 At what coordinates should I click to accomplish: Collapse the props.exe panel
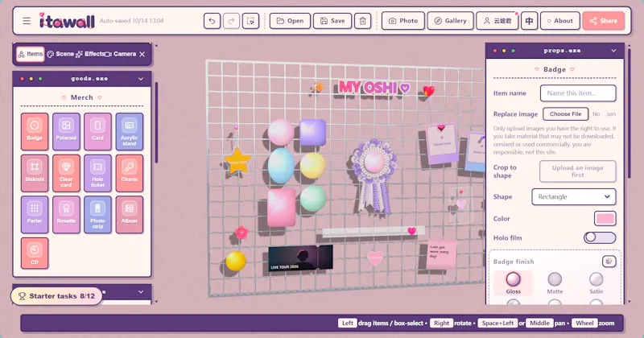pyautogui.click(x=613, y=51)
